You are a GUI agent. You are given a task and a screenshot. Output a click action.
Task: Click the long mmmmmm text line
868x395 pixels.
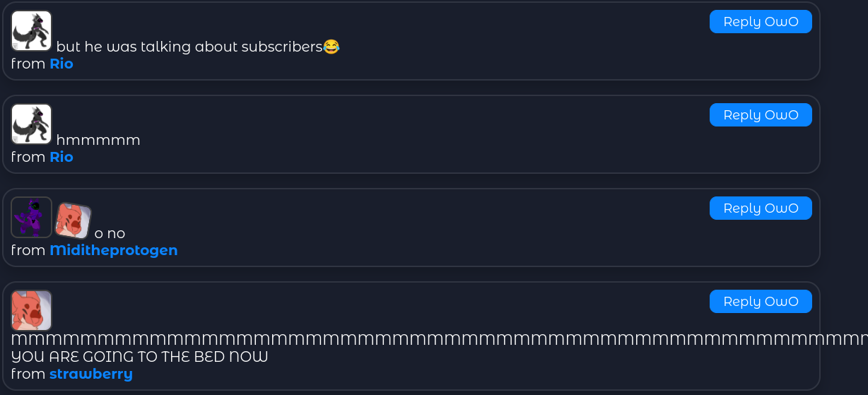439,340
